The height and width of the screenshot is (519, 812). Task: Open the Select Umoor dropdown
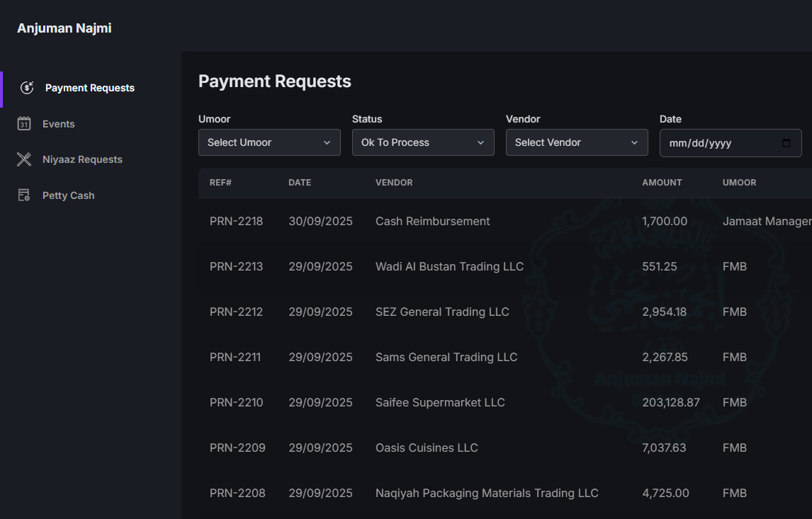point(269,142)
